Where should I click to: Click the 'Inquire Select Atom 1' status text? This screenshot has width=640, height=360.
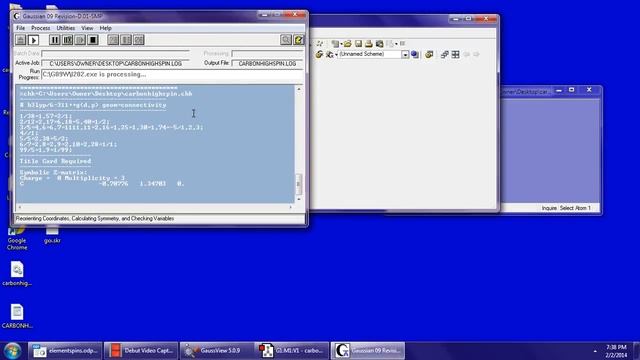point(566,208)
